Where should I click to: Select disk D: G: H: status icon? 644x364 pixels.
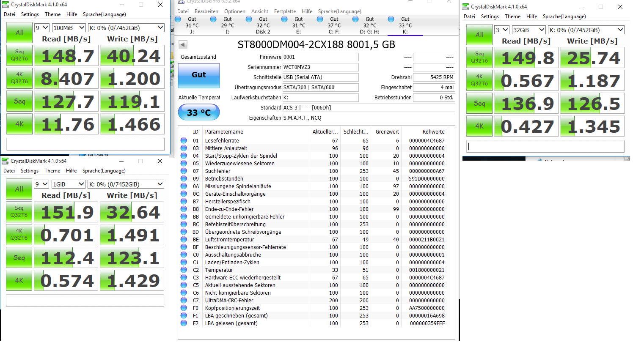[356, 19]
